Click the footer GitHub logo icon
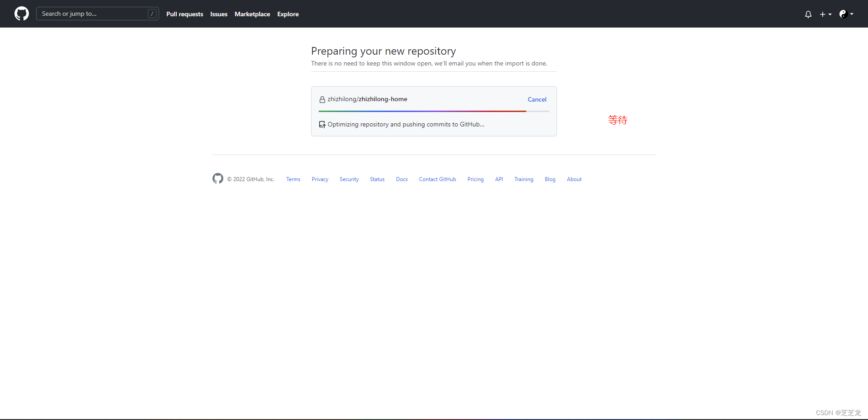 tap(218, 178)
